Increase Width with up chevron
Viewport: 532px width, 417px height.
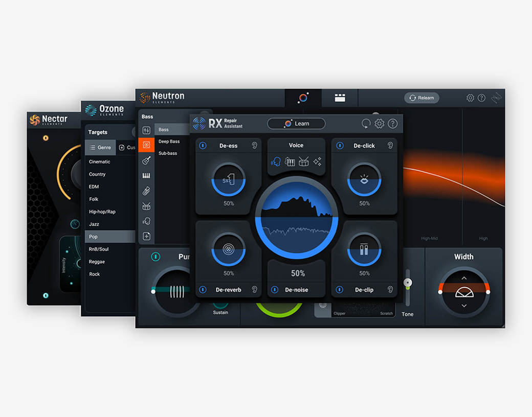(464, 279)
